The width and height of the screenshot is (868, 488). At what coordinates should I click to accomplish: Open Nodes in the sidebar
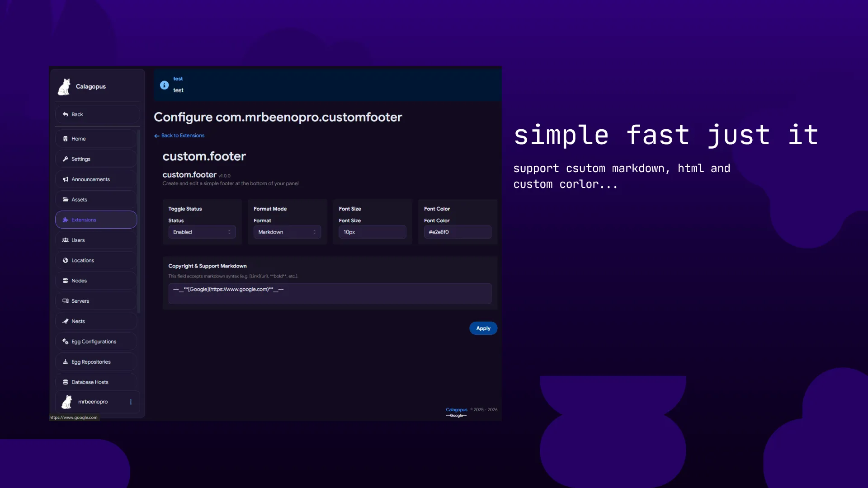[x=96, y=281]
